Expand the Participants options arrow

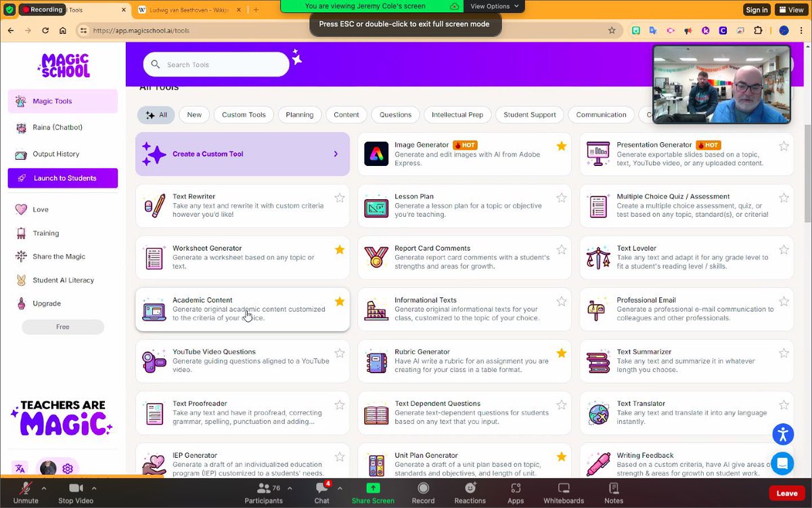click(x=290, y=488)
